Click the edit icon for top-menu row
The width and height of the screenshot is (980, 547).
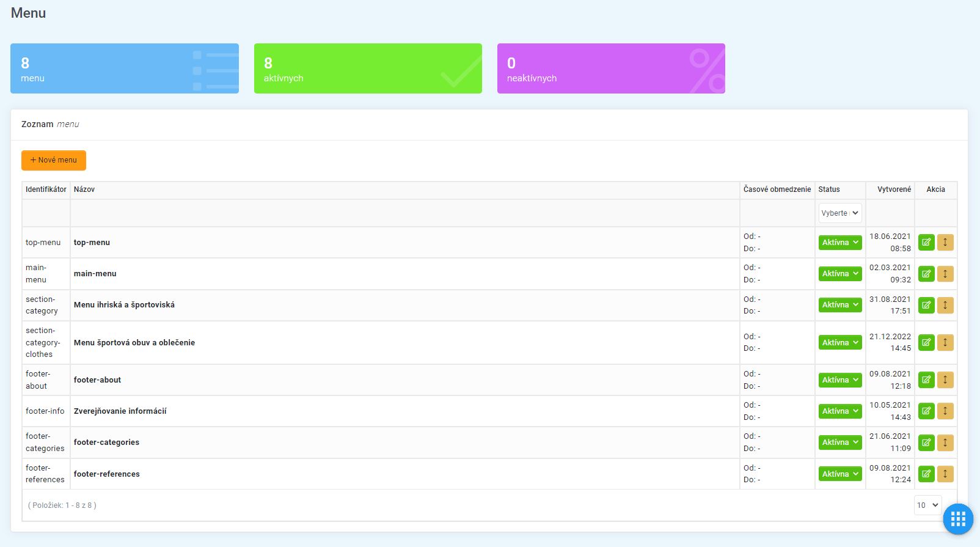(926, 243)
